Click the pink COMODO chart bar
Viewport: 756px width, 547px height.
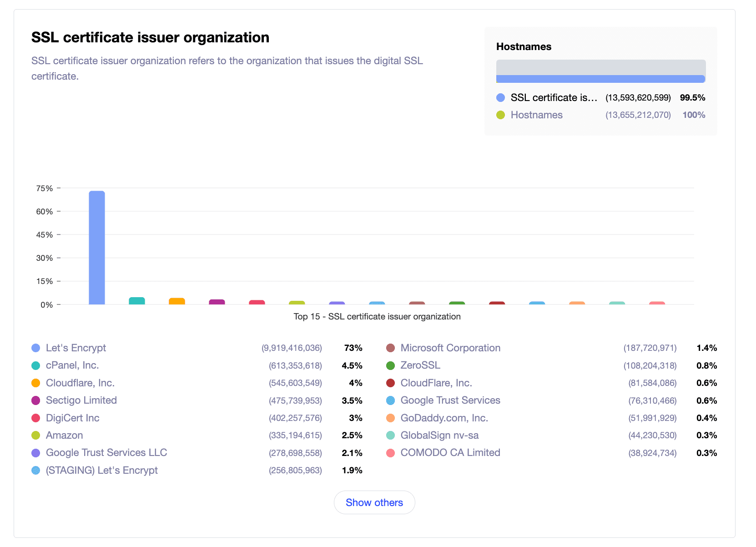click(657, 303)
